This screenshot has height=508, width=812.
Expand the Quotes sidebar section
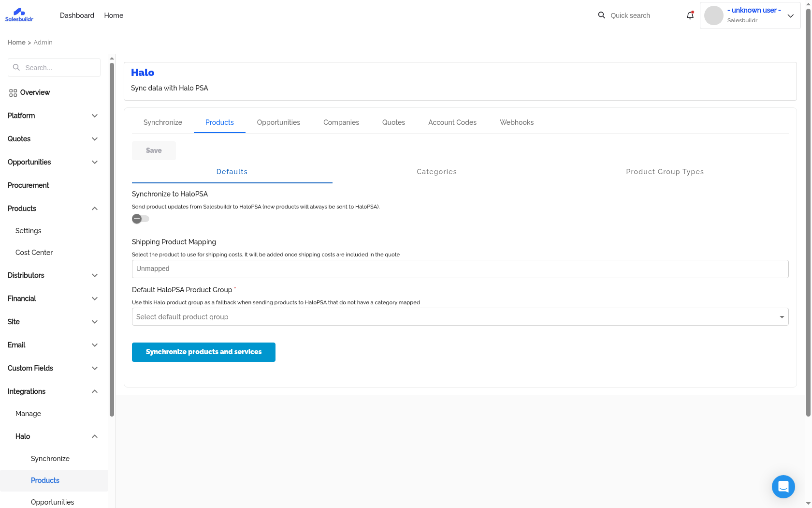coord(95,139)
